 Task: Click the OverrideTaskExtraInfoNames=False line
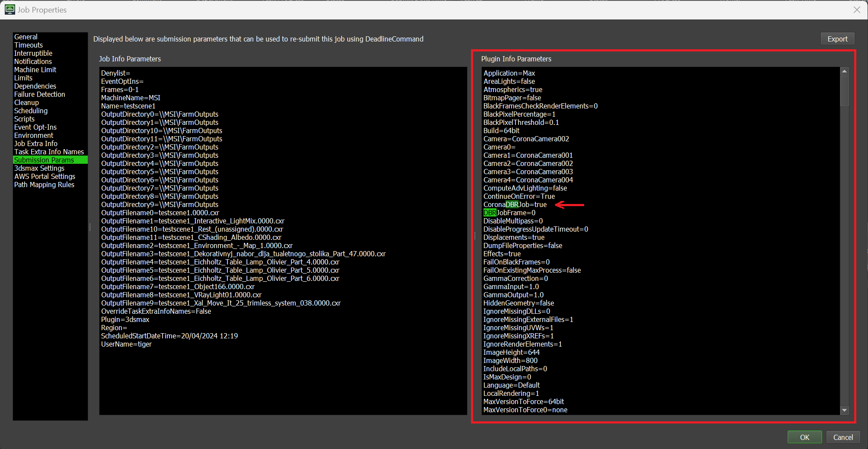click(x=156, y=311)
